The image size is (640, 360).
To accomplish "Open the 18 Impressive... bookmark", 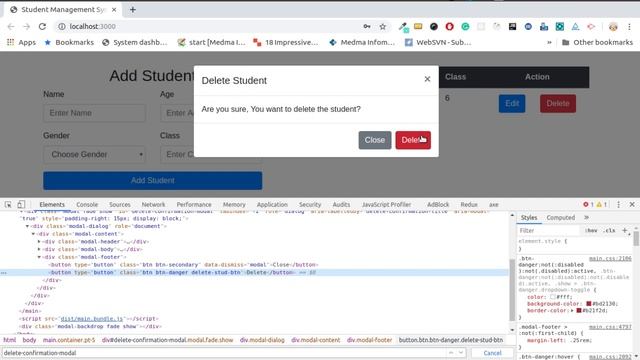I will point(285,42).
